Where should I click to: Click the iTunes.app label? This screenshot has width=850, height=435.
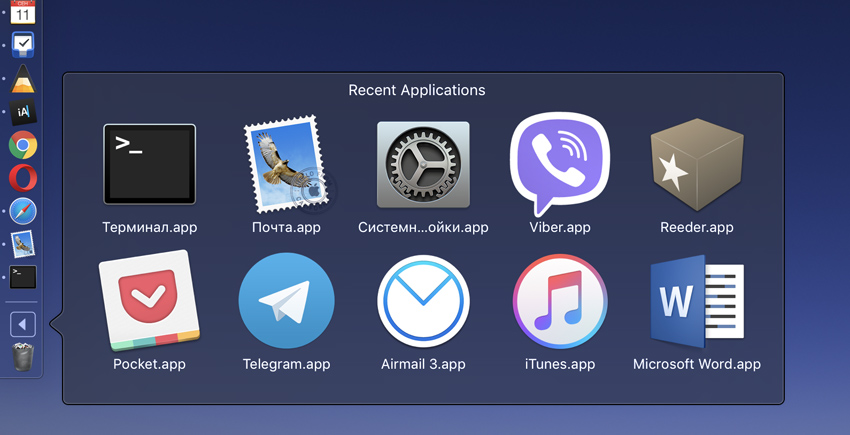560,364
